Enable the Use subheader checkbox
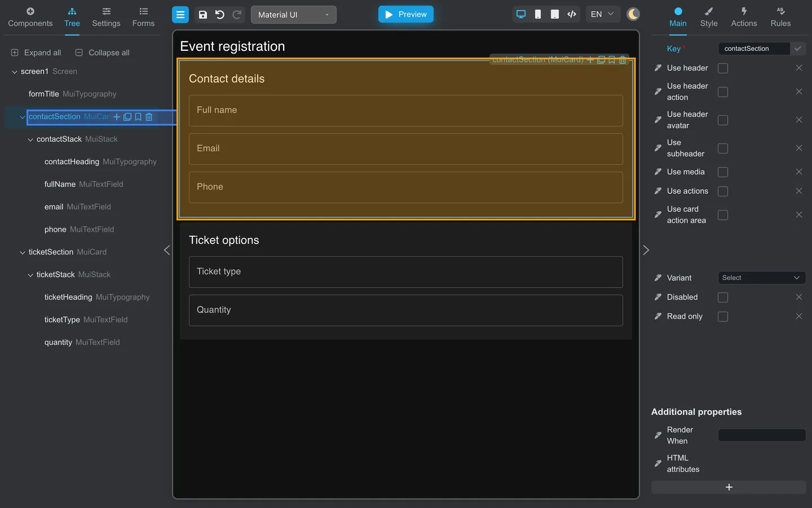This screenshot has height=508, width=812. point(723,148)
